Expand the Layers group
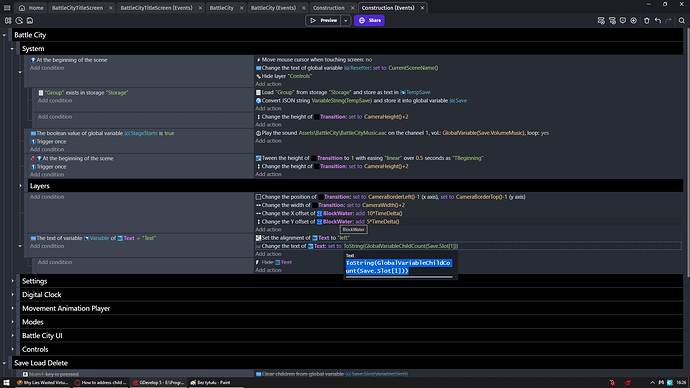Viewport: 690px width, 388px height. 20,186
